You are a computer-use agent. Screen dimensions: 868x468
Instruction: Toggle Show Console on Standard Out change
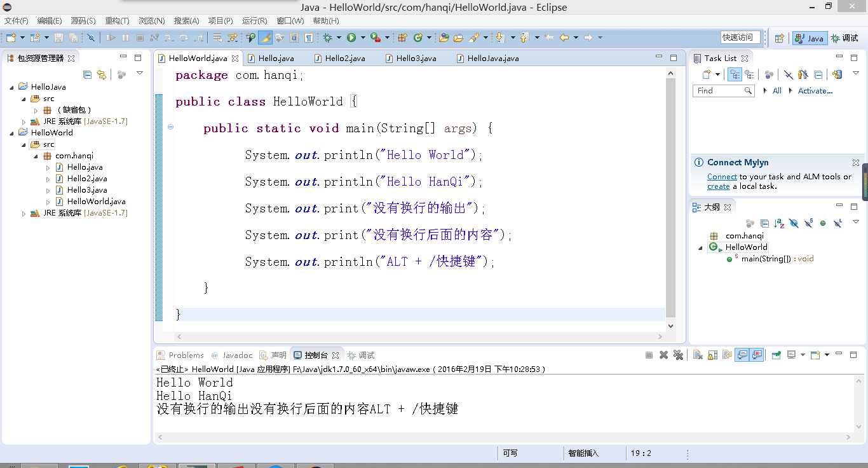coord(741,355)
